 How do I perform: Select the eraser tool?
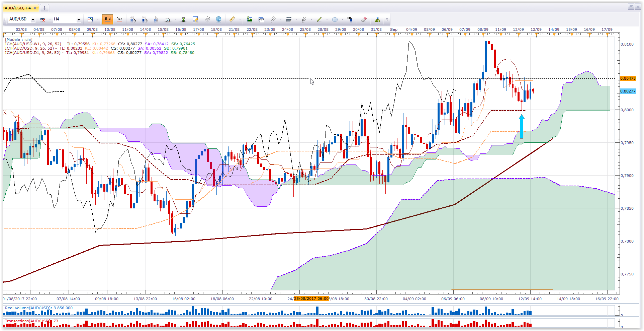click(x=364, y=19)
